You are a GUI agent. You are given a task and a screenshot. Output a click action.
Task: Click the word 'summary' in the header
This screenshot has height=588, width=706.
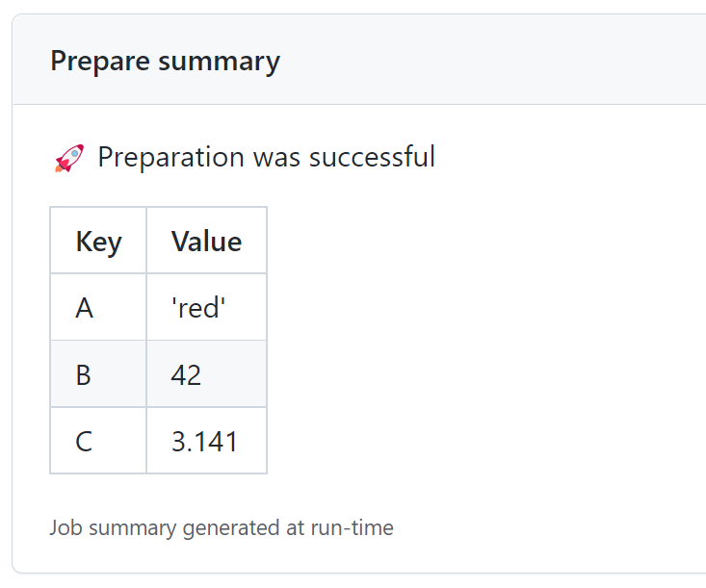(x=220, y=63)
